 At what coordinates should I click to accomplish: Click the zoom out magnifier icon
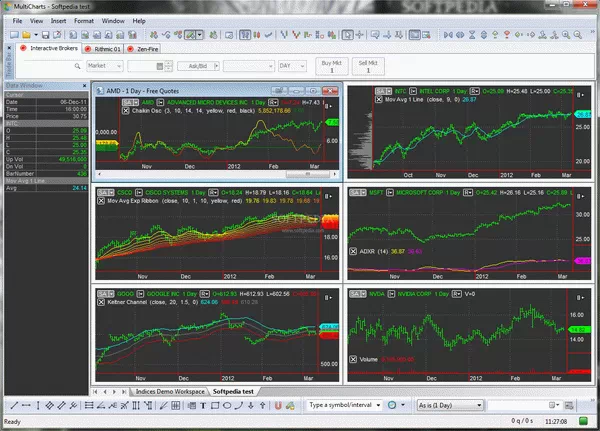tap(578, 35)
